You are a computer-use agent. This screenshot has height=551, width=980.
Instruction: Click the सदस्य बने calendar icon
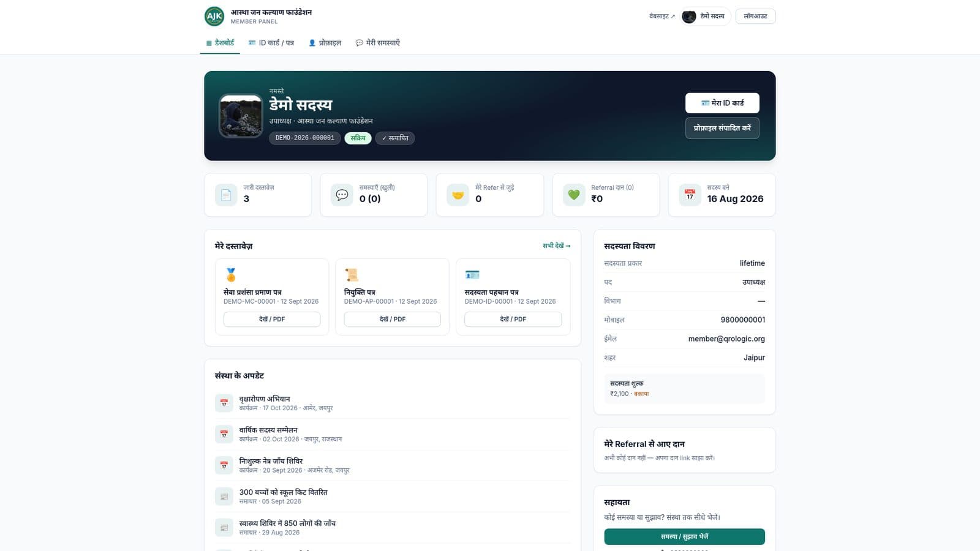pyautogui.click(x=690, y=195)
